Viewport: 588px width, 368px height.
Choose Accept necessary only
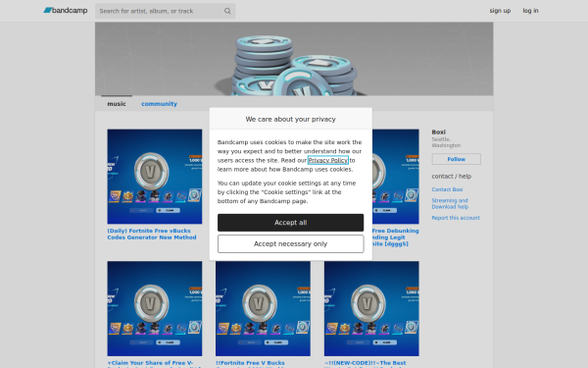pos(291,243)
